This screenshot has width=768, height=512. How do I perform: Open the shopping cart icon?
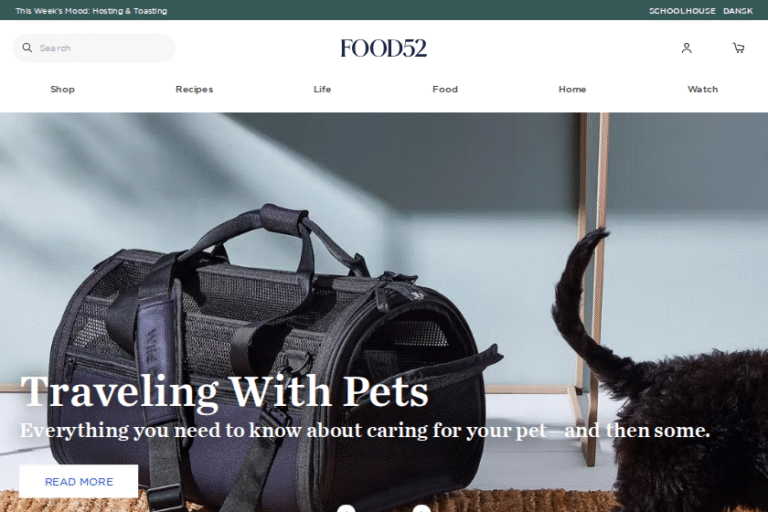coord(739,48)
